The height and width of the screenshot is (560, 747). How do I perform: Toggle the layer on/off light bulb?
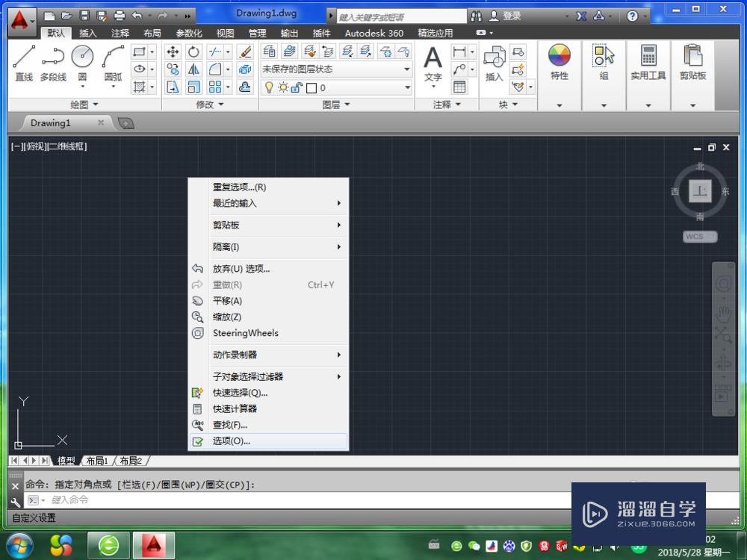click(269, 87)
